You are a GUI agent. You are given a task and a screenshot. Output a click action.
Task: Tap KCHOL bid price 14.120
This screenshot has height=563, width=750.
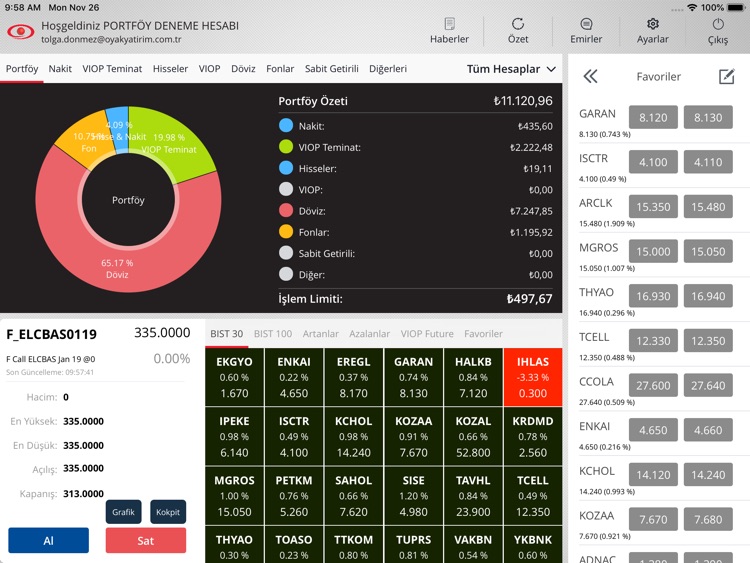pyautogui.click(x=653, y=475)
